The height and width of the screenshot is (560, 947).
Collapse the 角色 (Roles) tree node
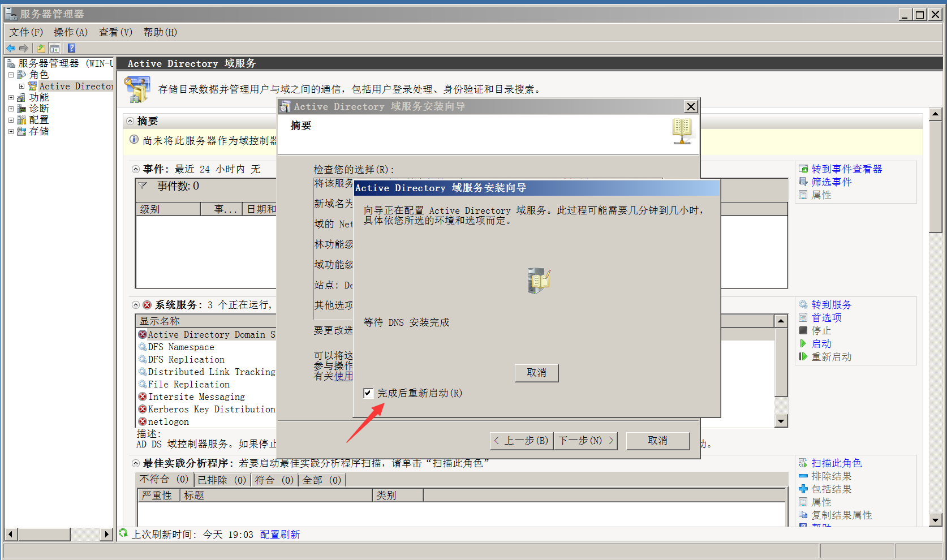click(11, 75)
